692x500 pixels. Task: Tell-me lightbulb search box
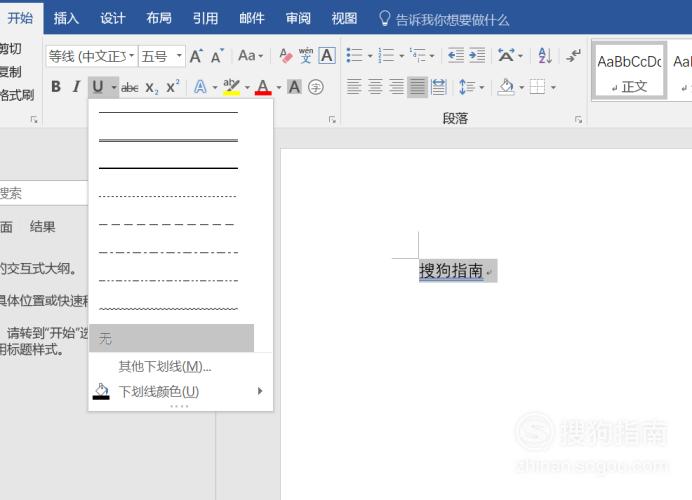tap(444, 19)
